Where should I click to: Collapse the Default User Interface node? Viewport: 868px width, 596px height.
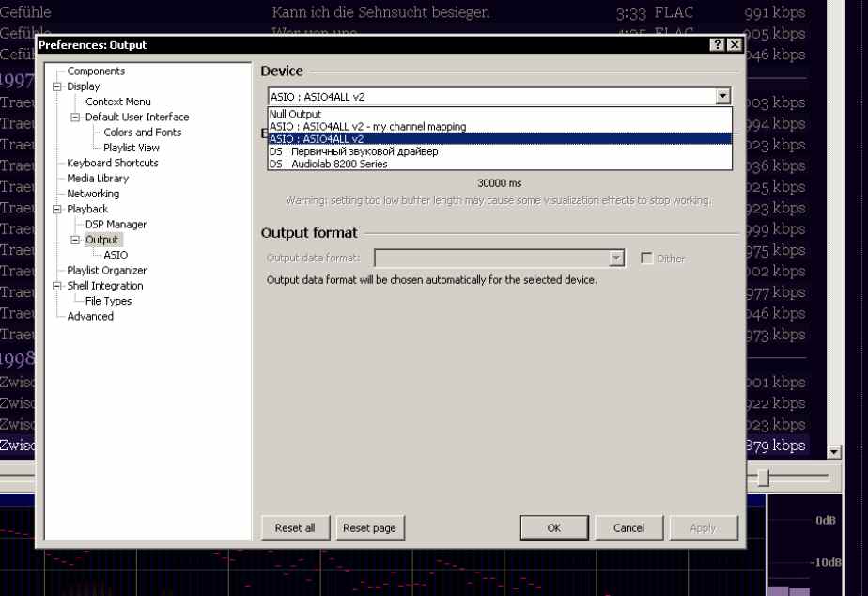pos(76,118)
